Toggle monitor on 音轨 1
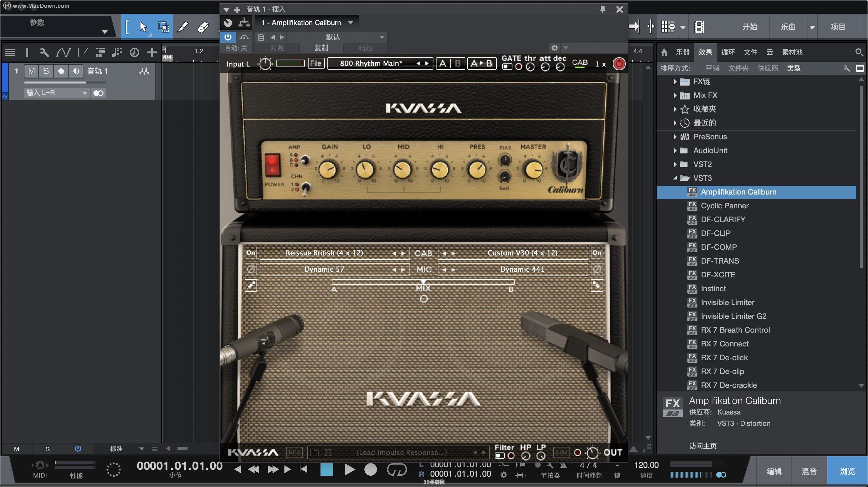868x487 pixels. coord(76,71)
